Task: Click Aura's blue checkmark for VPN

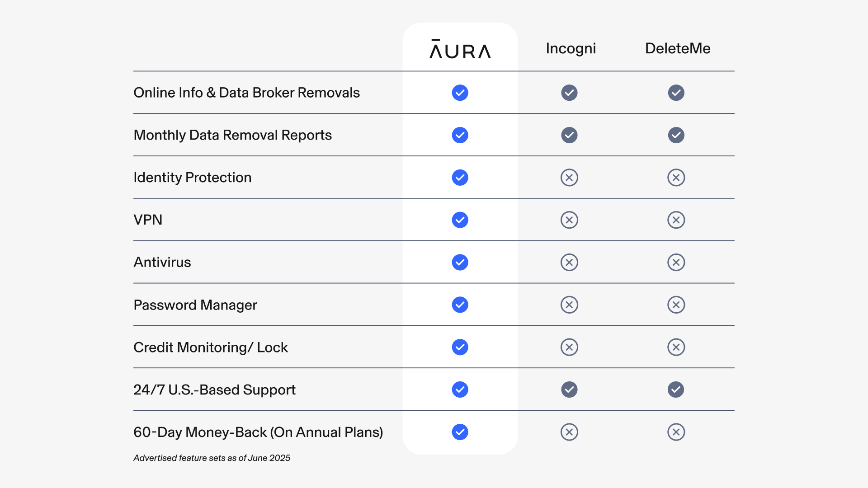Action: (460, 220)
